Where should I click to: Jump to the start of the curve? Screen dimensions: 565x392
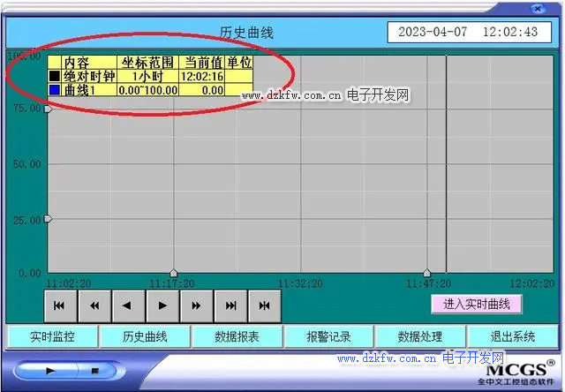[60, 305]
